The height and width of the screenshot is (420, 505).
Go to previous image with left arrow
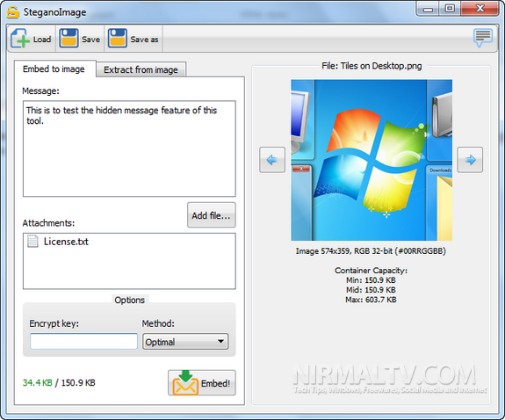272,160
